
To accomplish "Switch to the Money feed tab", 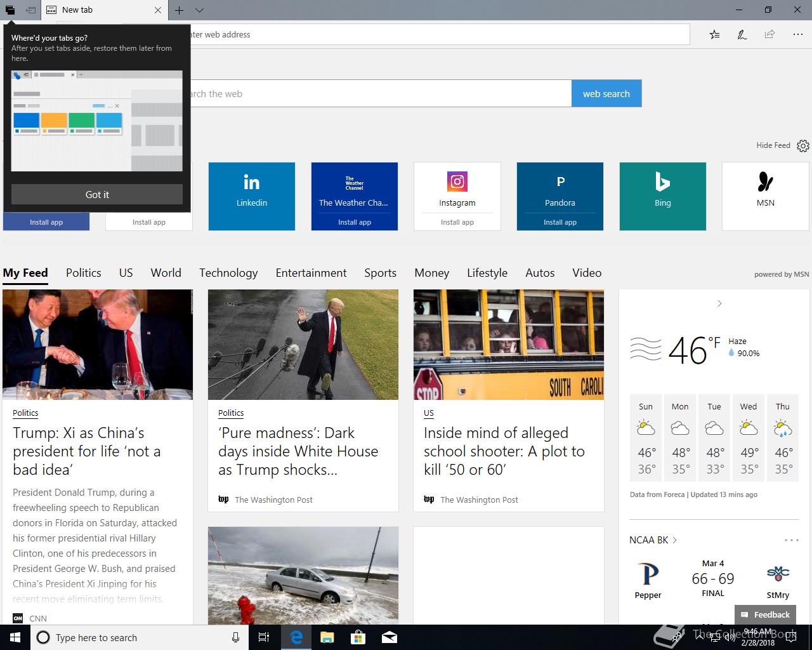I will (432, 273).
